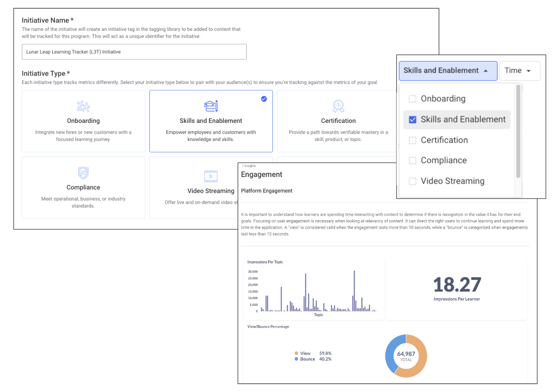Check the Compliance filter checkbox

tap(413, 160)
